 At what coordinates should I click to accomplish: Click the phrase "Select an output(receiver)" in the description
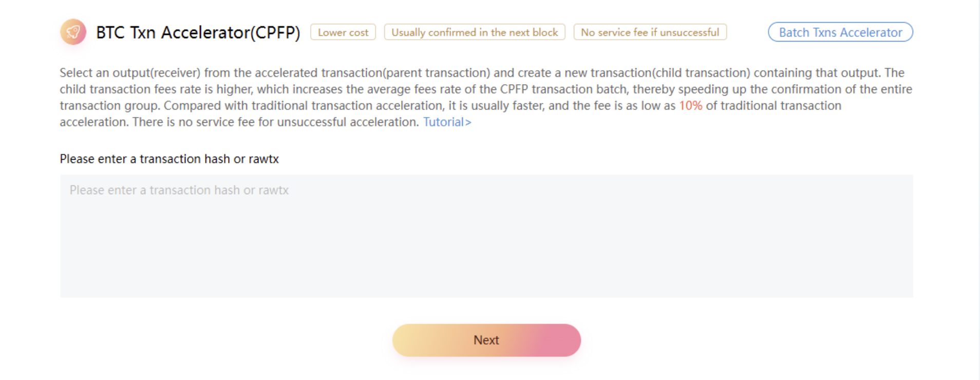point(130,73)
